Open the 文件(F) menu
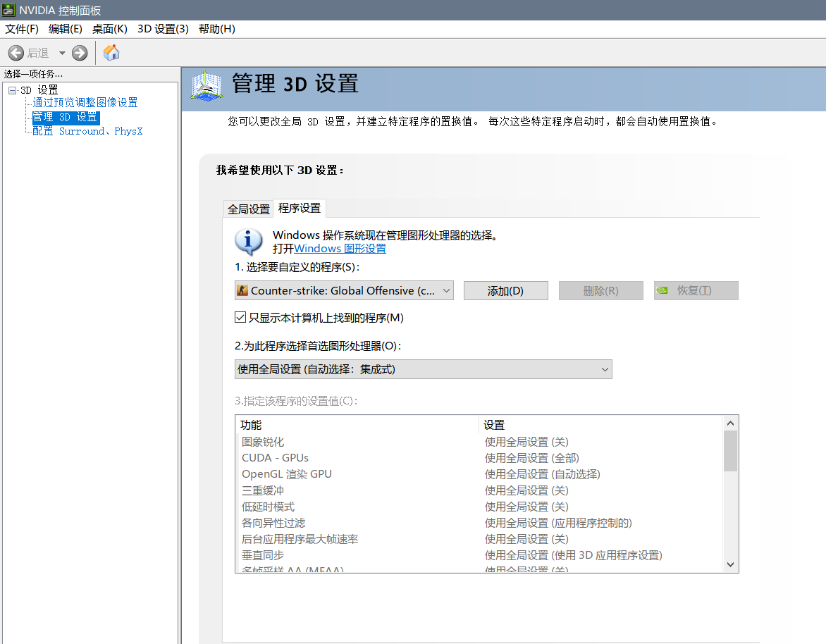The image size is (826, 644). pos(22,29)
